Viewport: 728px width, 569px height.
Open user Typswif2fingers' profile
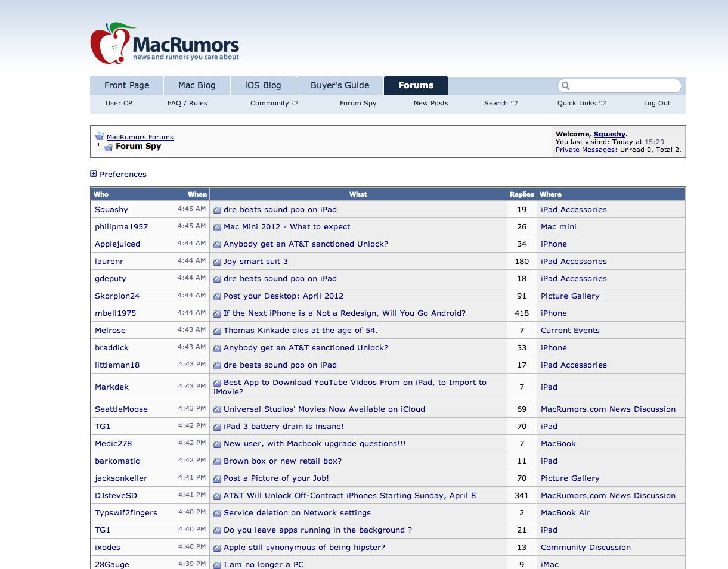(126, 513)
